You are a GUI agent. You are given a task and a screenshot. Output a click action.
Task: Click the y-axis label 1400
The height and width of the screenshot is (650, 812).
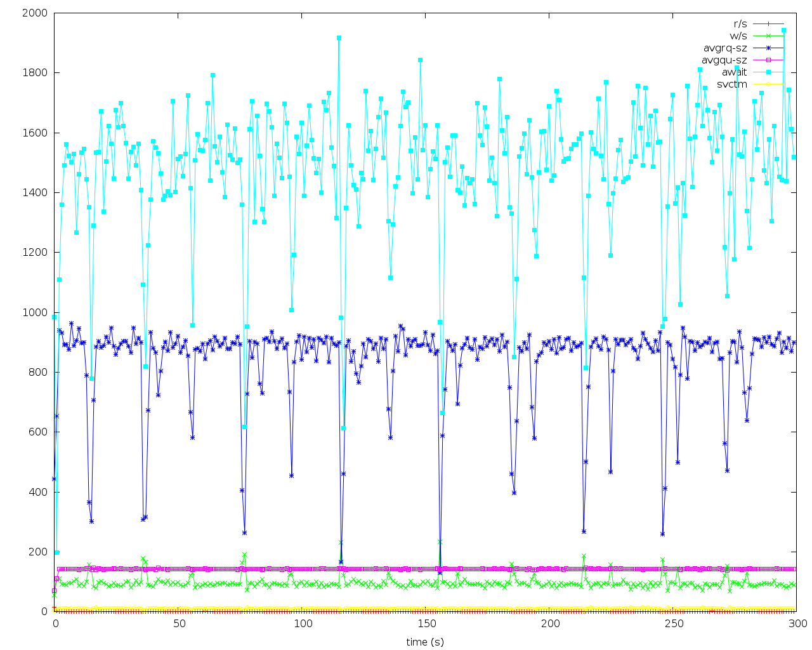click(35, 192)
